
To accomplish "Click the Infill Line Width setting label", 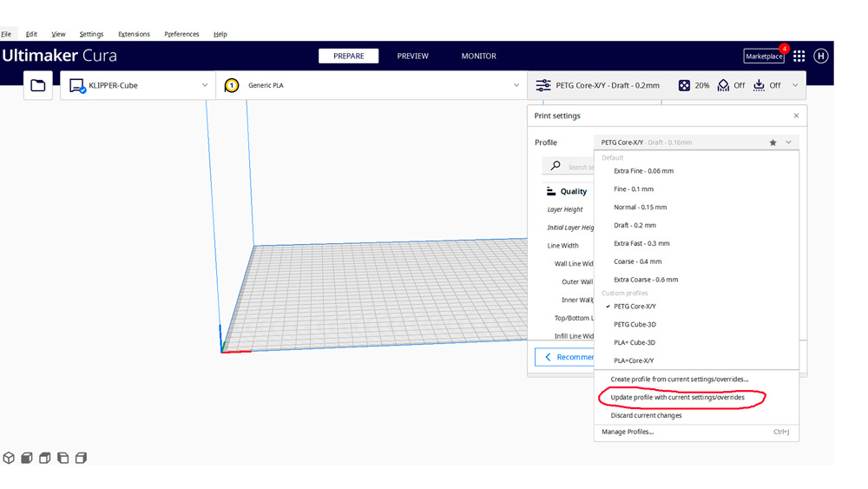I will 574,336.
